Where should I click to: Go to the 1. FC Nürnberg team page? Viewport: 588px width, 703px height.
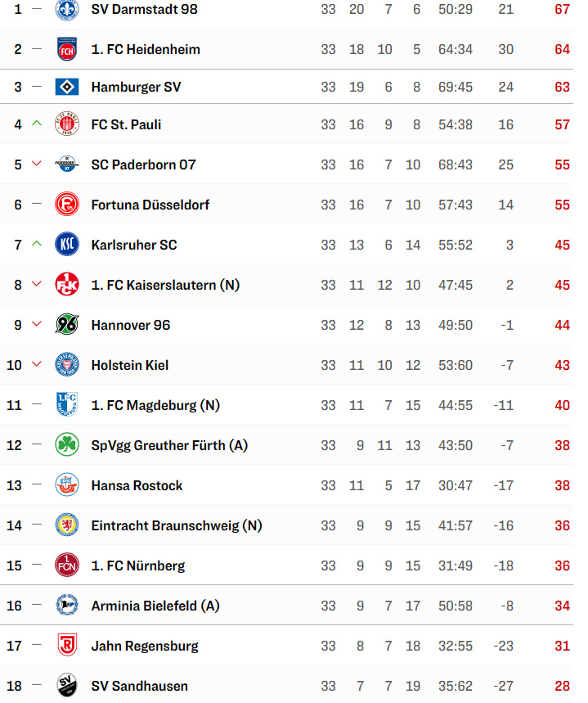(138, 566)
